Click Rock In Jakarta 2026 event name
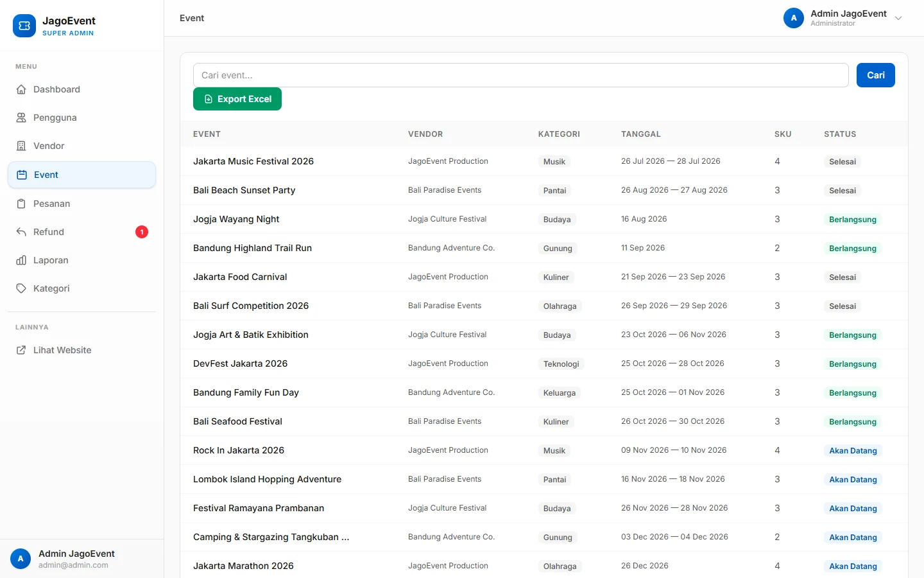Viewport: 924px width, 578px height. click(x=239, y=450)
